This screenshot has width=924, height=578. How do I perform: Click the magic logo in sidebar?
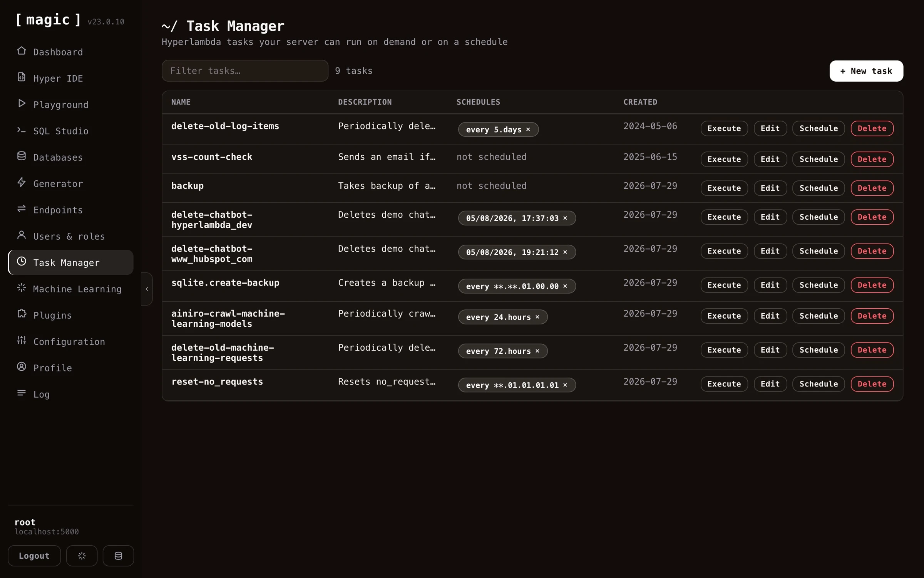[48, 20]
